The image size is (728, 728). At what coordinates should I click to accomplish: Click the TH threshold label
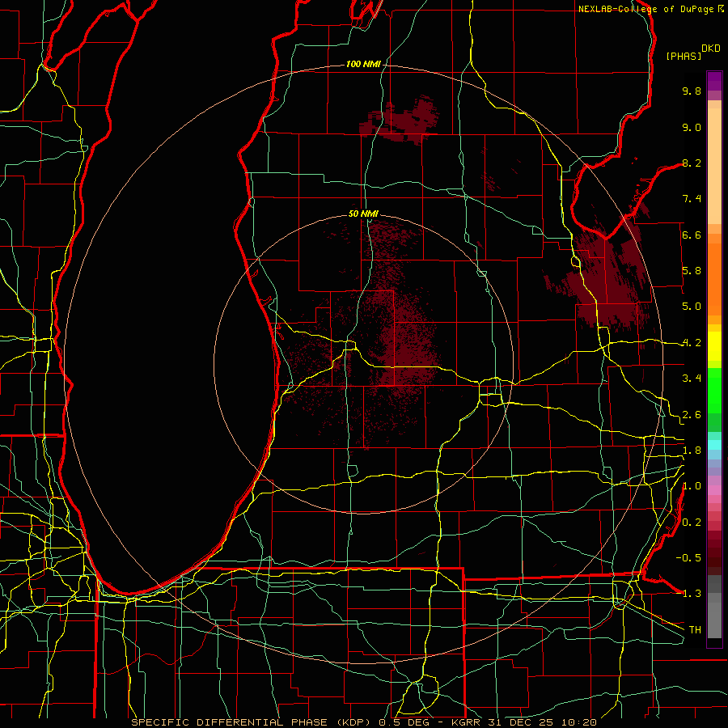695,630
